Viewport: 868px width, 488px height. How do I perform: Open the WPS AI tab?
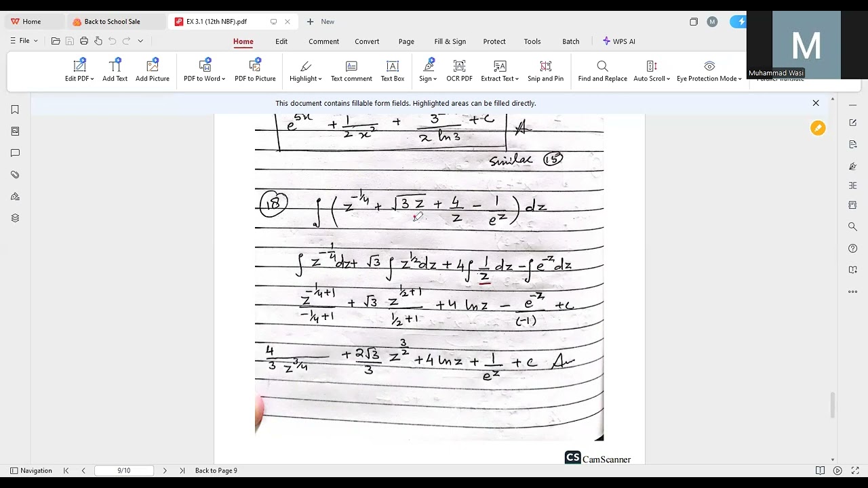tap(619, 41)
